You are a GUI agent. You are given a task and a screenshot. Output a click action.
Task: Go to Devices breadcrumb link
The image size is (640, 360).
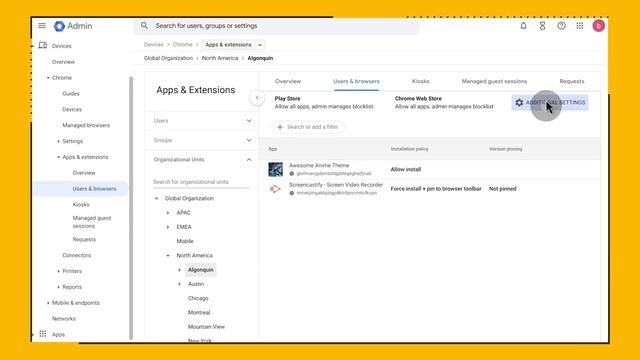(153, 44)
